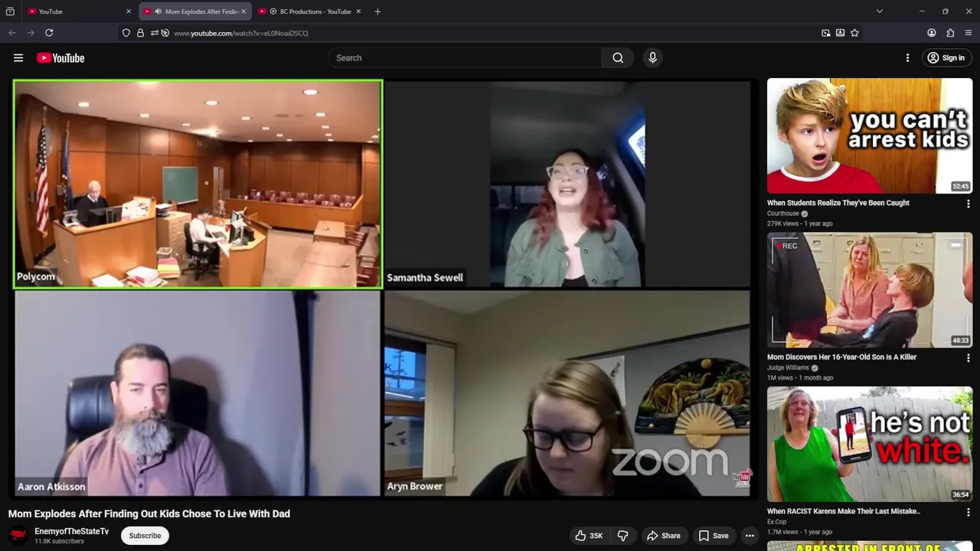The height and width of the screenshot is (551, 980).
Task: Click the '11.8K subscribers' text
Action: (x=59, y=541)
